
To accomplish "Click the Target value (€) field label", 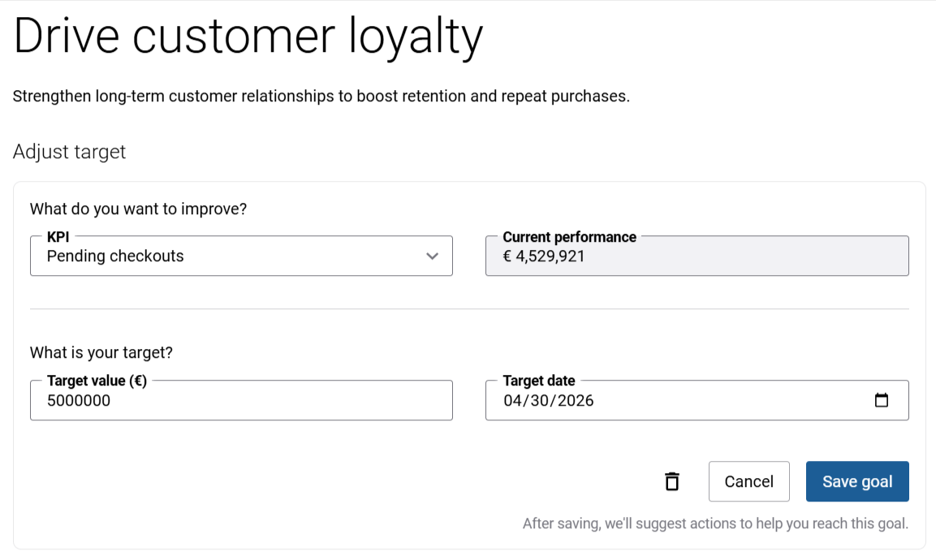I will tap(97, 381).
